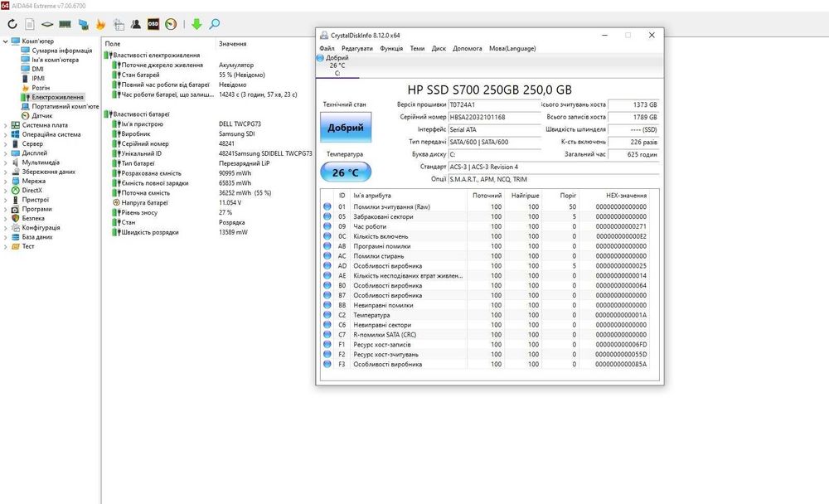
Task: Click the Операційна система Windows icon
Action: point(15,134)
